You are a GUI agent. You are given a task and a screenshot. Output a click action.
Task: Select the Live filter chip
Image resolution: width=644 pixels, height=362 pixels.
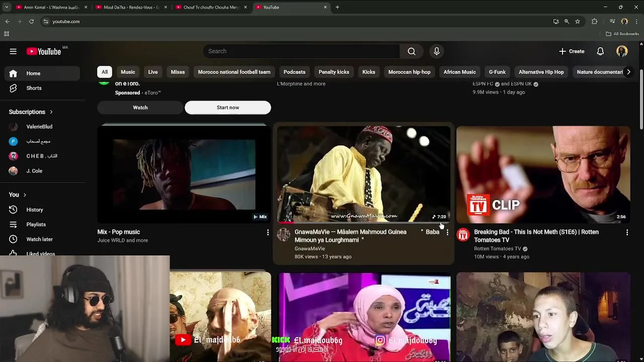point(153,72)
